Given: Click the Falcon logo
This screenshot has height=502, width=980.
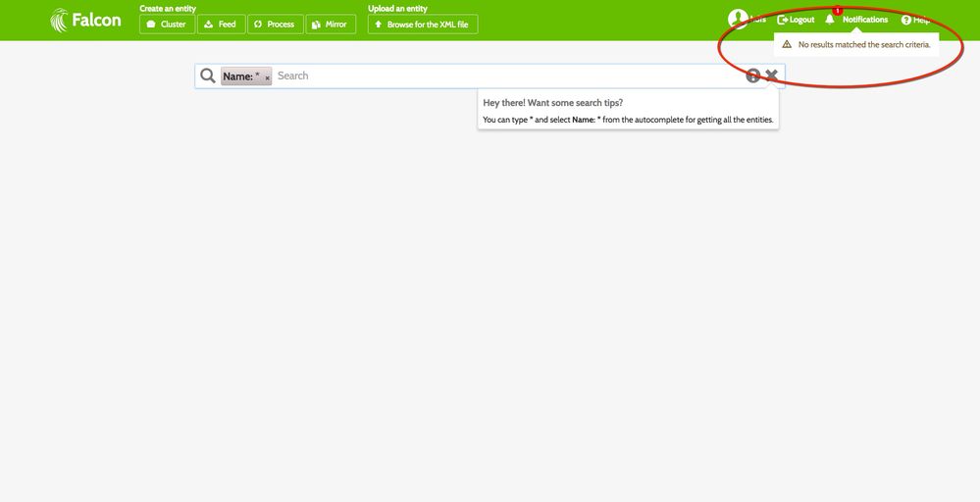Looking at the screenshot, I should pos(85,20).
